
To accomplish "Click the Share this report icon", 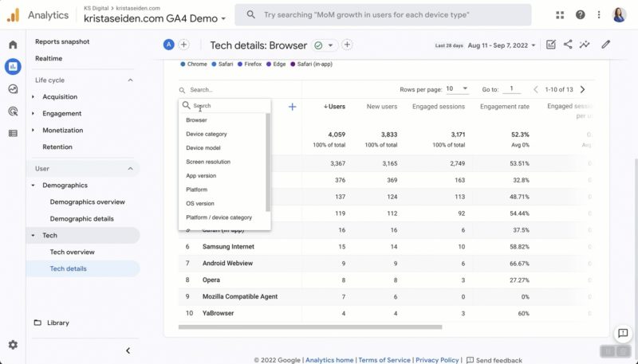I will (x=568, y=45).
